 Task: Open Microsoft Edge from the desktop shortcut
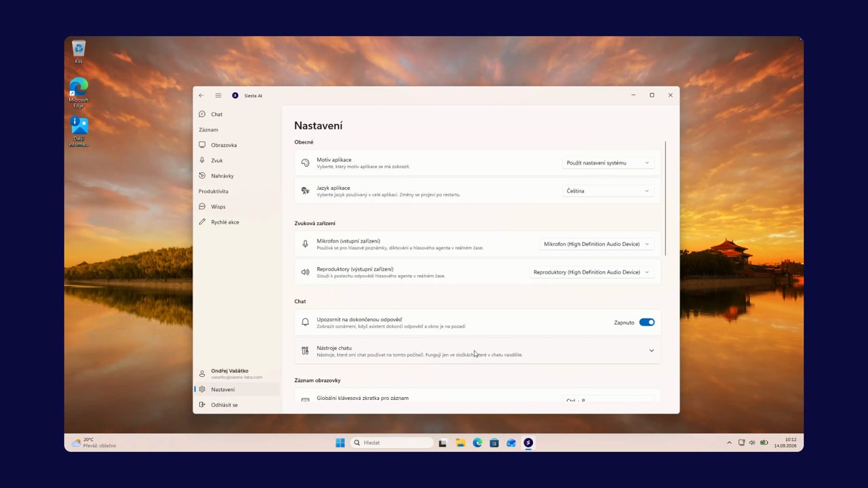(x=79, y=94)
